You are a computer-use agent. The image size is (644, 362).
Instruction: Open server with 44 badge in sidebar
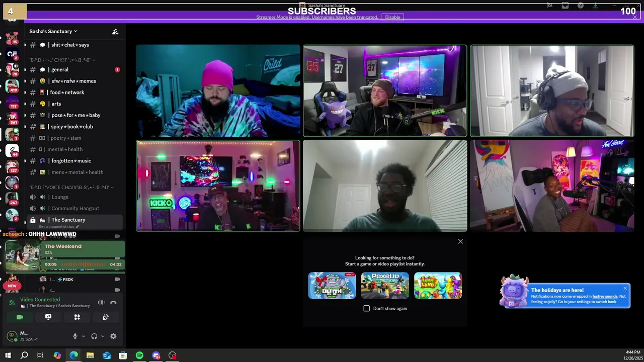point(12,150)
